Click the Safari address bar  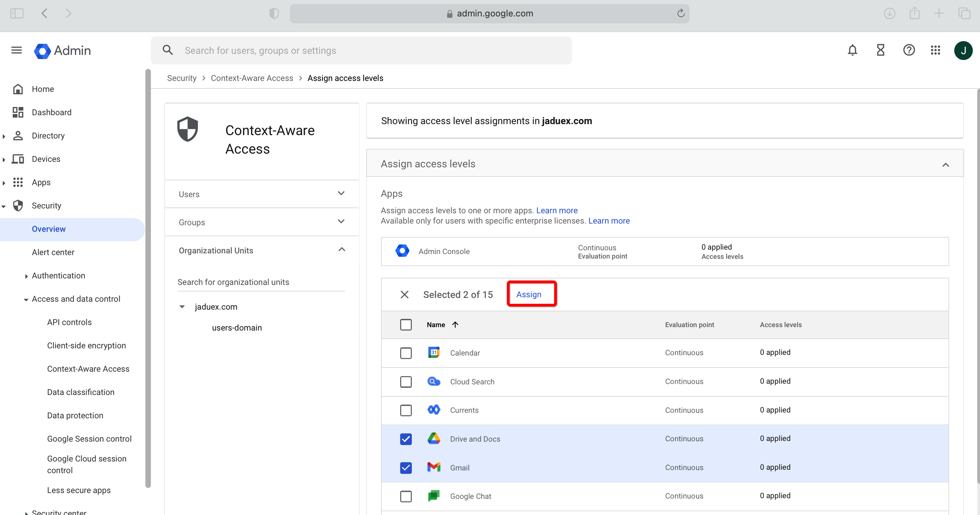coord(489,14)
